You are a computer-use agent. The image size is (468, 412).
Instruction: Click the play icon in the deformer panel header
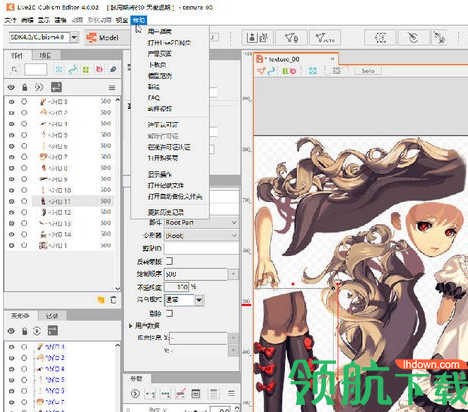pos(37,331)
